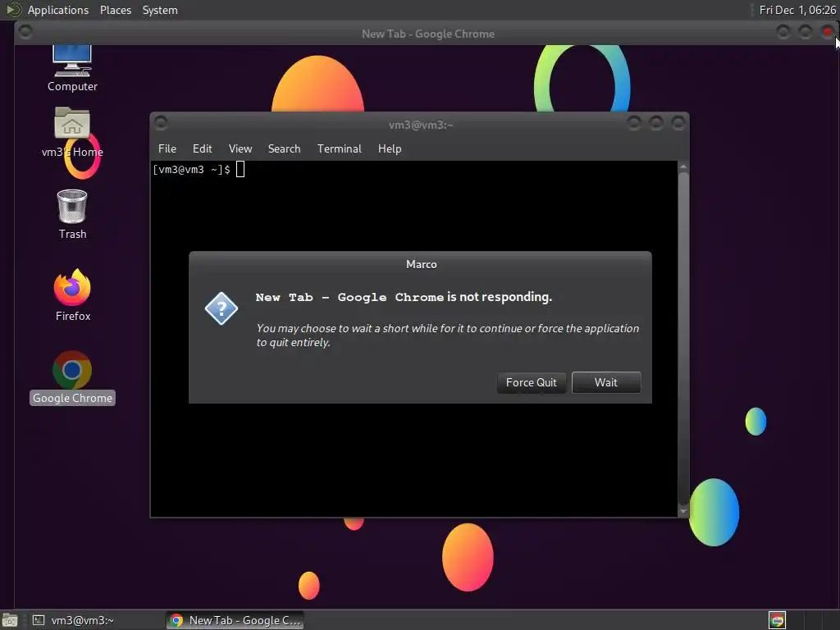Screen dimensions: 840x630
Task: Open the terminal Search menu
Action: 284,149
